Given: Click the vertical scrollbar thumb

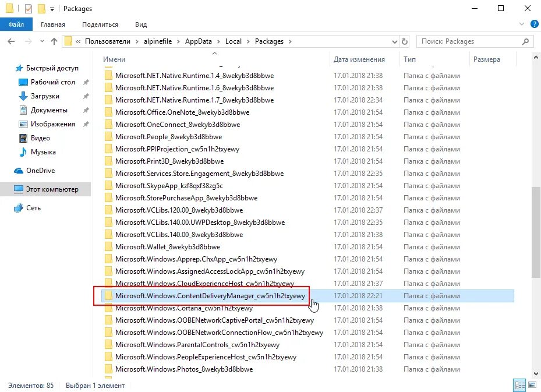Looking at the screenshot, I should coord(536,232).
